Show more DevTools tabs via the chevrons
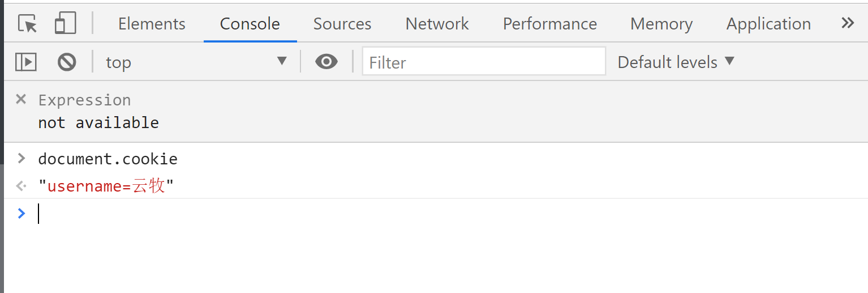The image size is (868, 293). [x=847, y=23]
